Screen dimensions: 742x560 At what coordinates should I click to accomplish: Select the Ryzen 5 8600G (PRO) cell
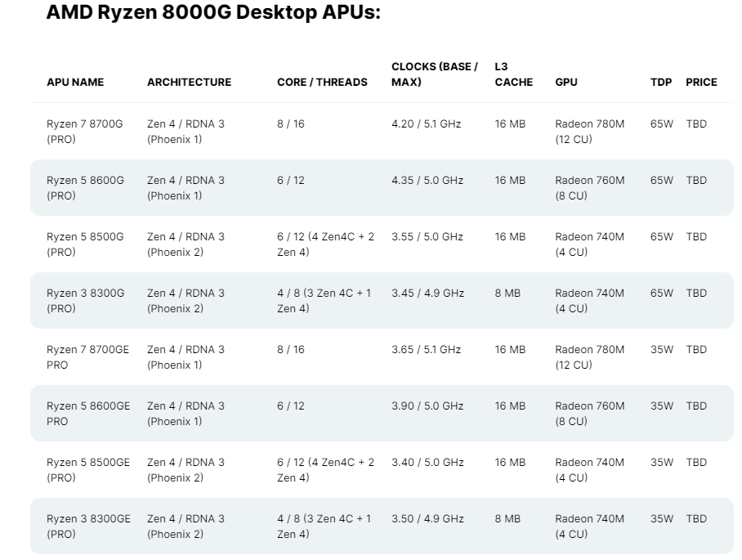pyautogui.click(x=85, y=188)
